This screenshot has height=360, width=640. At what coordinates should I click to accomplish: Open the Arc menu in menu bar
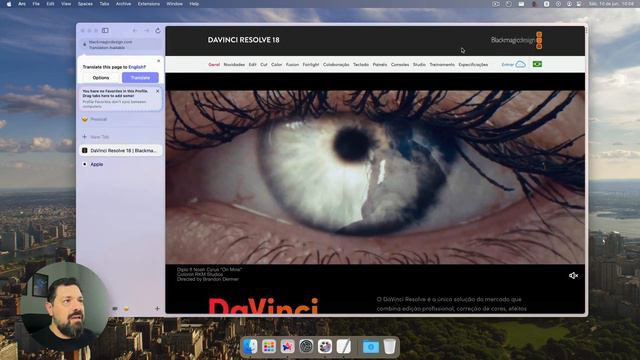click(x=22, y=4)
